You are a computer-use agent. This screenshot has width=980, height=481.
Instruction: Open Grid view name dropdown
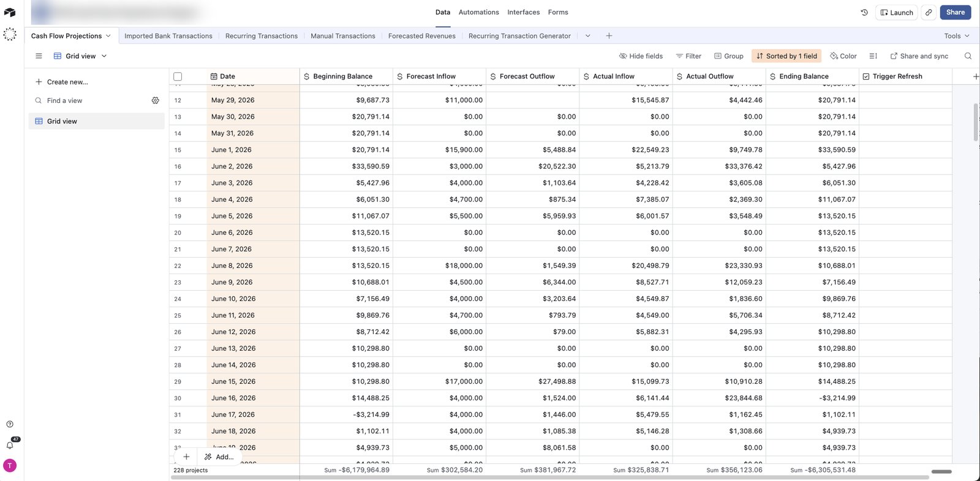pos(80,56)
